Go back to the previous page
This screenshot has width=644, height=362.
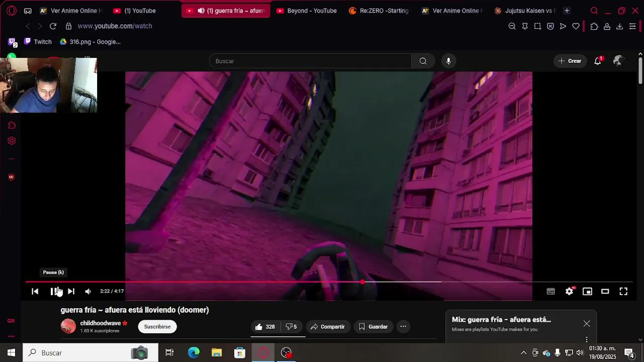tap(28, 26)
